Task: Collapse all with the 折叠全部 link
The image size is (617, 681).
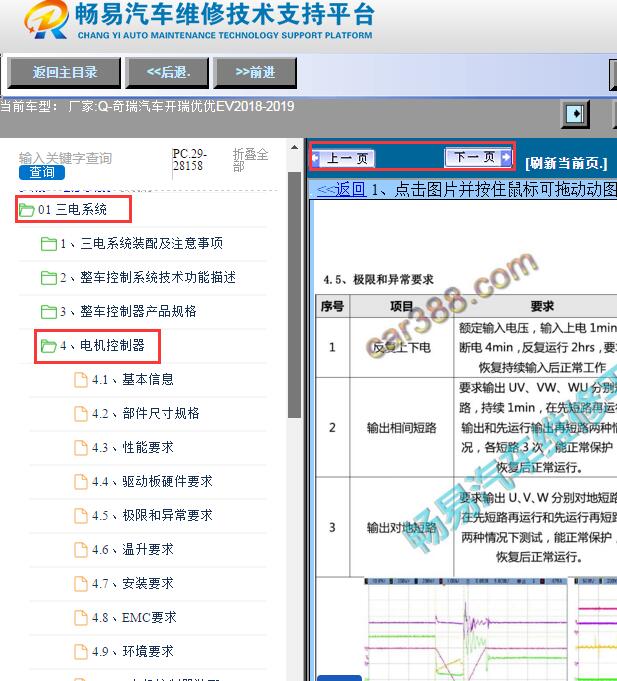Action: (251, 160)
